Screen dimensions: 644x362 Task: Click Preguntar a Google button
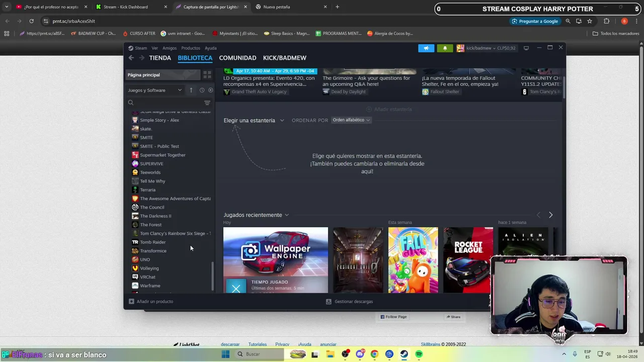coord(535,21)
